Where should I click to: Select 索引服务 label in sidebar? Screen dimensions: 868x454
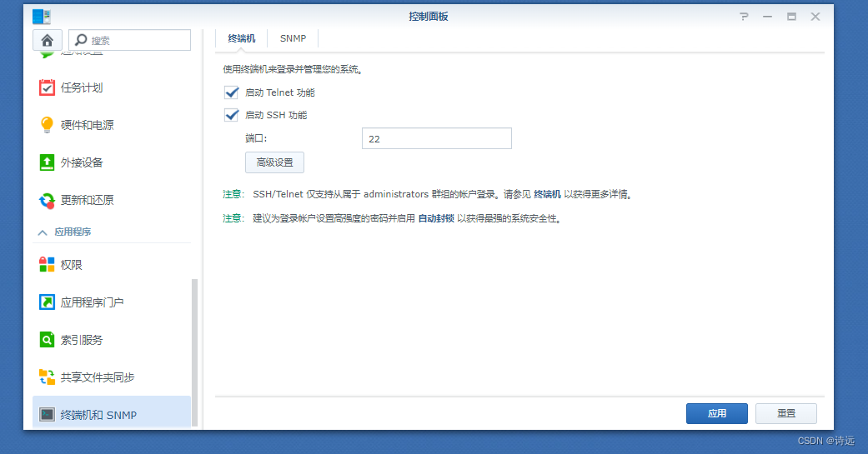click(x=82, y=340)
